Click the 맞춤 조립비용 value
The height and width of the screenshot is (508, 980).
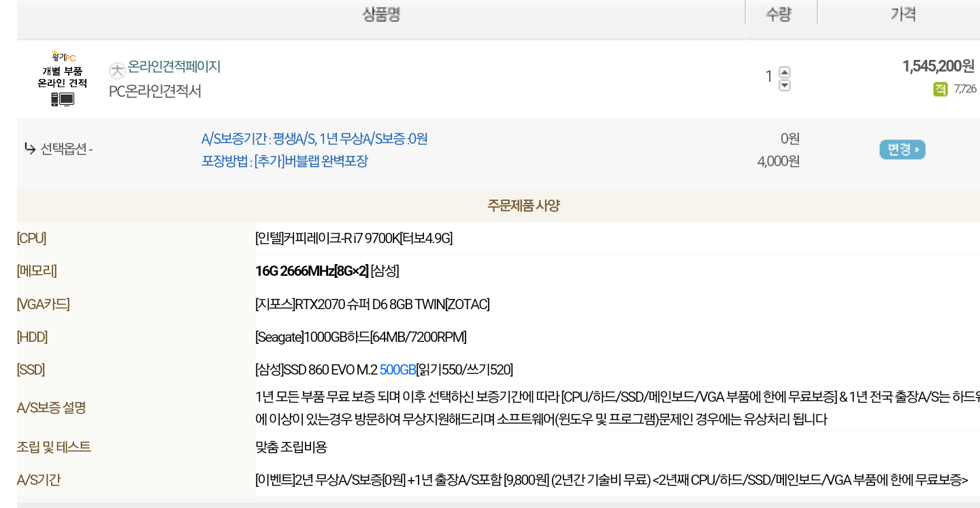(x=291, y=447)
